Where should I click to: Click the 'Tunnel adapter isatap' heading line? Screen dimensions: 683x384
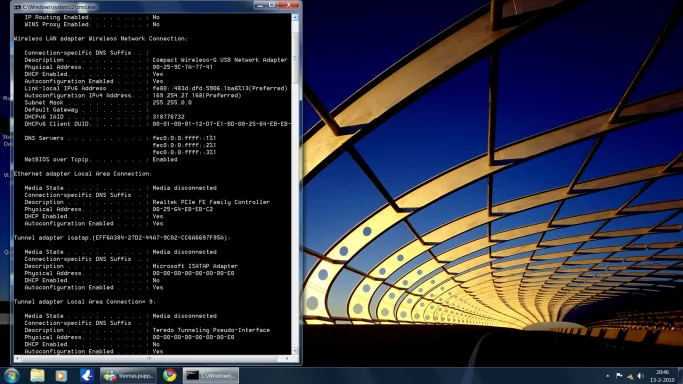[x=122, y=238]
